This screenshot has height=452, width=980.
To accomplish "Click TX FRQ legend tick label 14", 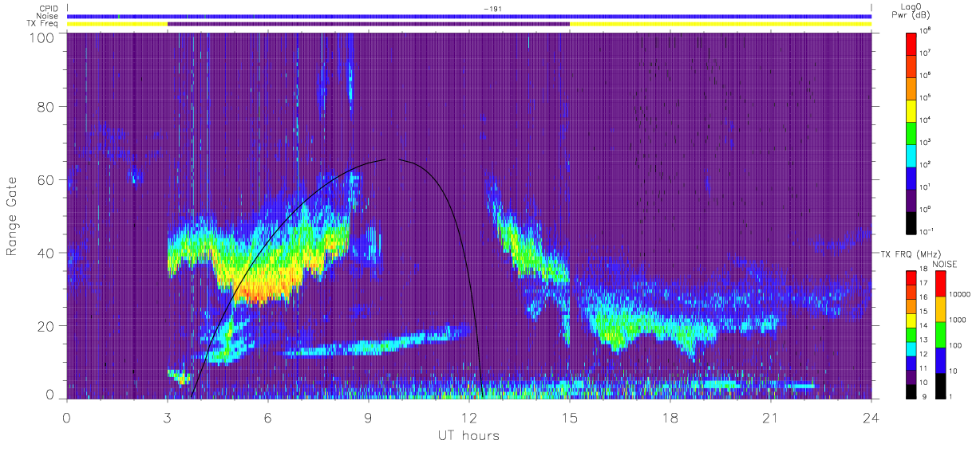I will click(x=924, y=327).
